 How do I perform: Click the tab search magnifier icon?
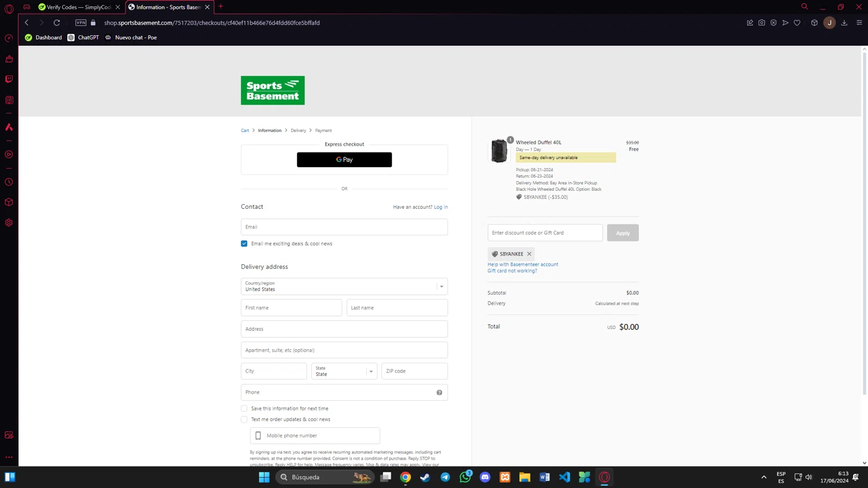coord(804,7)
